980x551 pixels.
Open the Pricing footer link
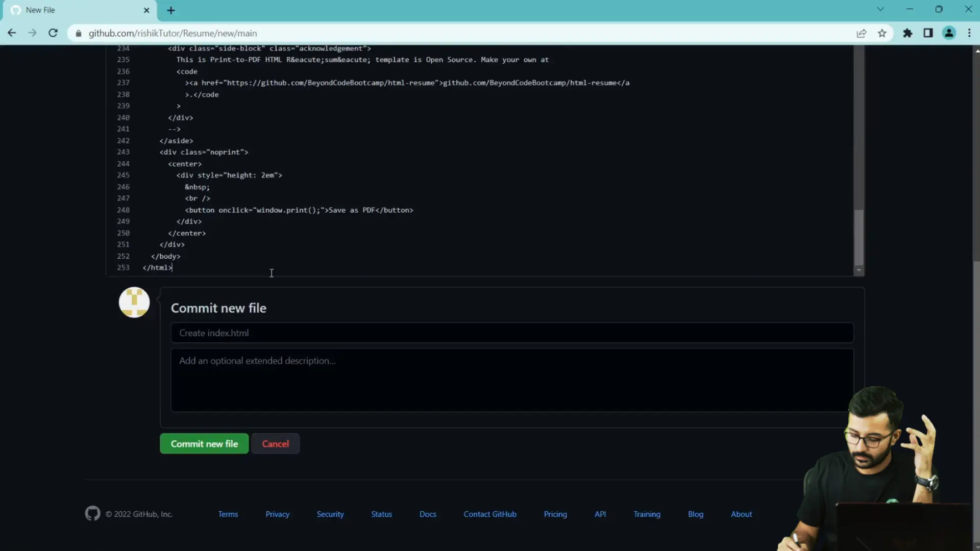pos(555,514)
